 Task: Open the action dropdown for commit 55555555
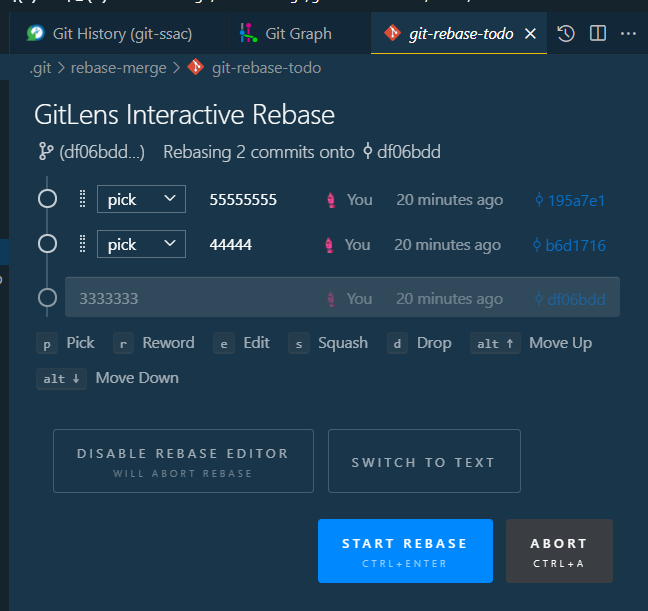click(x=141, y=199)
